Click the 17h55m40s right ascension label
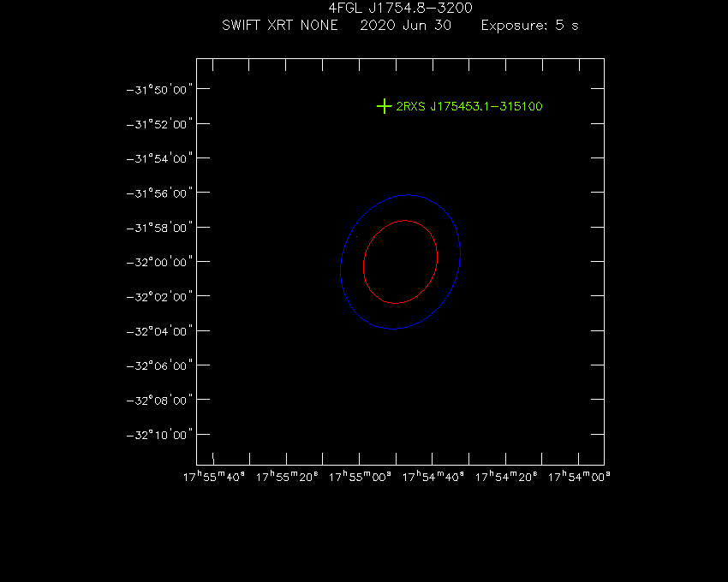This screenshot has width=728, height=582. coord(213,477)
